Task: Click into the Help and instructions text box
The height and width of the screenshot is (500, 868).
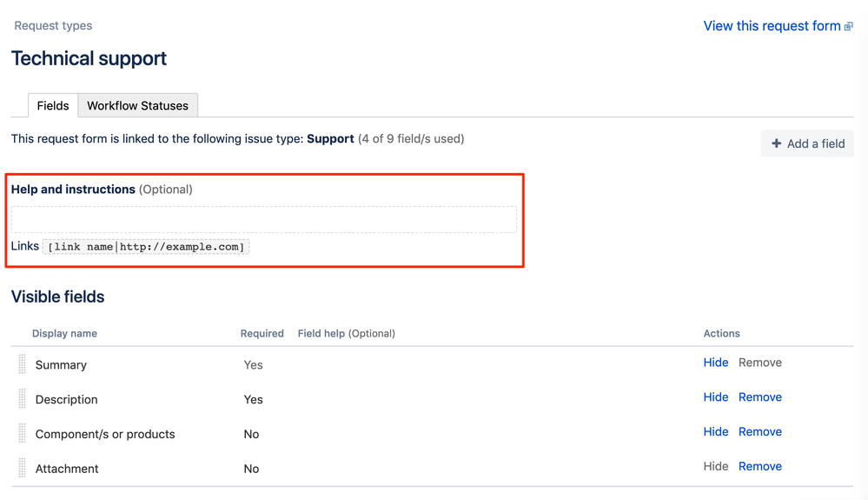Action: [x=264, y=220]
